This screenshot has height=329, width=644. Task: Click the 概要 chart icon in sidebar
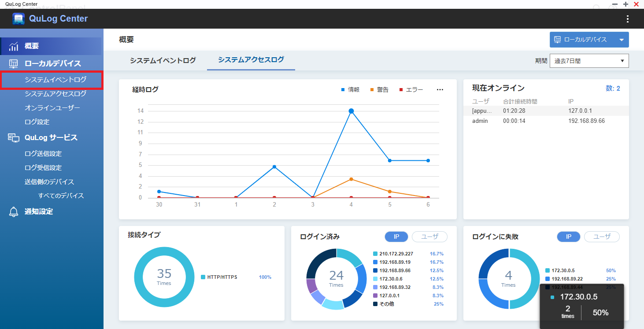[14, 46]
